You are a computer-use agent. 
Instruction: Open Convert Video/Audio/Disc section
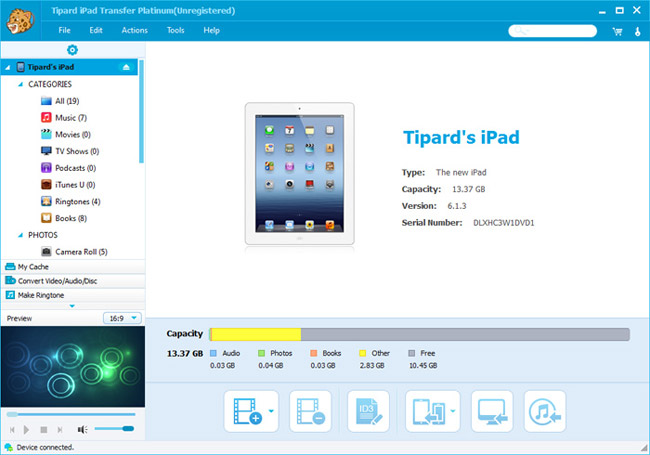point(73,281)
